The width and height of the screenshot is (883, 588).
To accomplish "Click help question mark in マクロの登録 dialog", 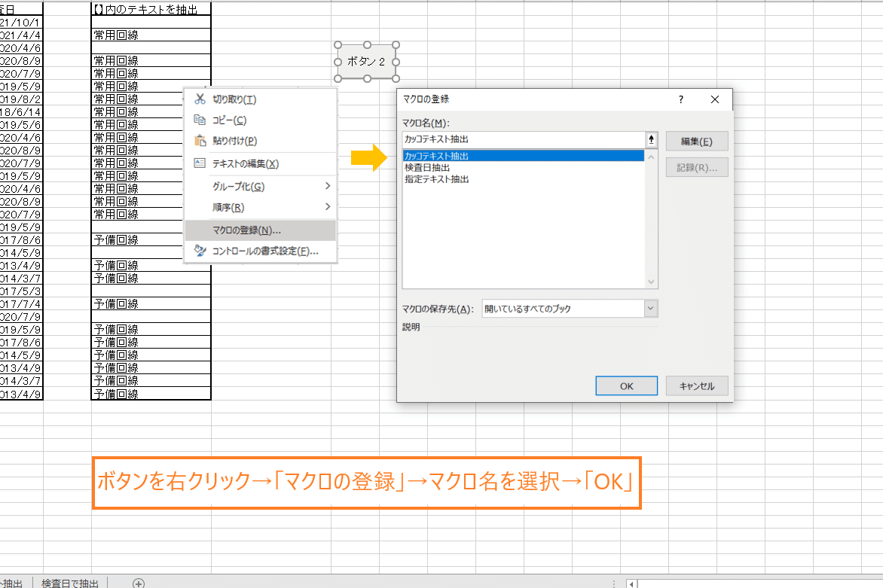I will [681, 99].
